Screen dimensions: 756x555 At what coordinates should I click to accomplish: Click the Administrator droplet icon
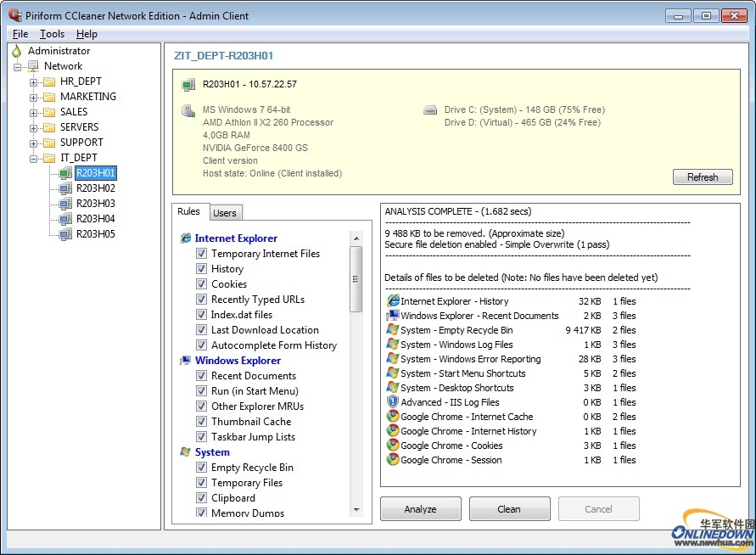[x=17, y=51]
